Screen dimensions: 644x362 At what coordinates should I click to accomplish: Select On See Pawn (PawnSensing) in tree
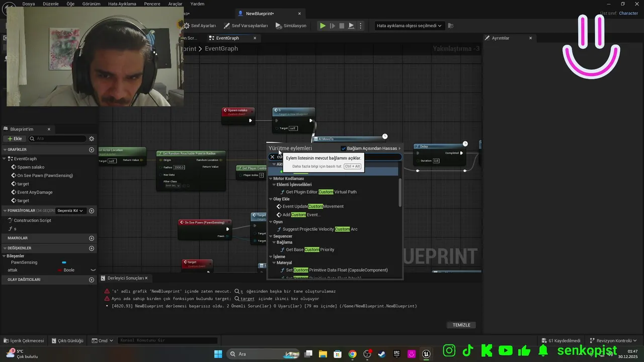[45, 175]
